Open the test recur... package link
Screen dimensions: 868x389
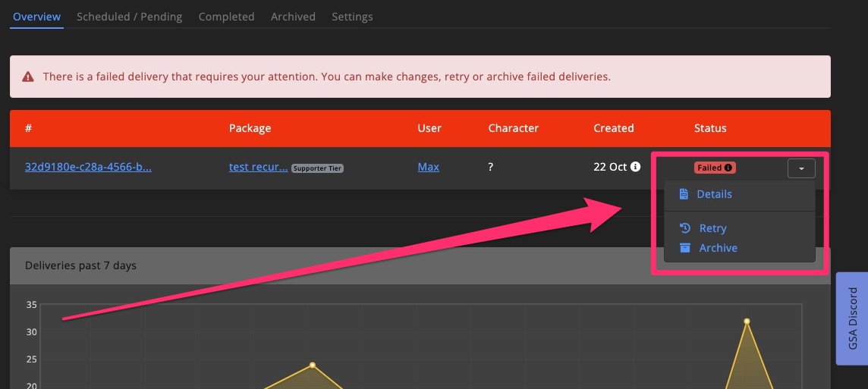coord(258,167)
